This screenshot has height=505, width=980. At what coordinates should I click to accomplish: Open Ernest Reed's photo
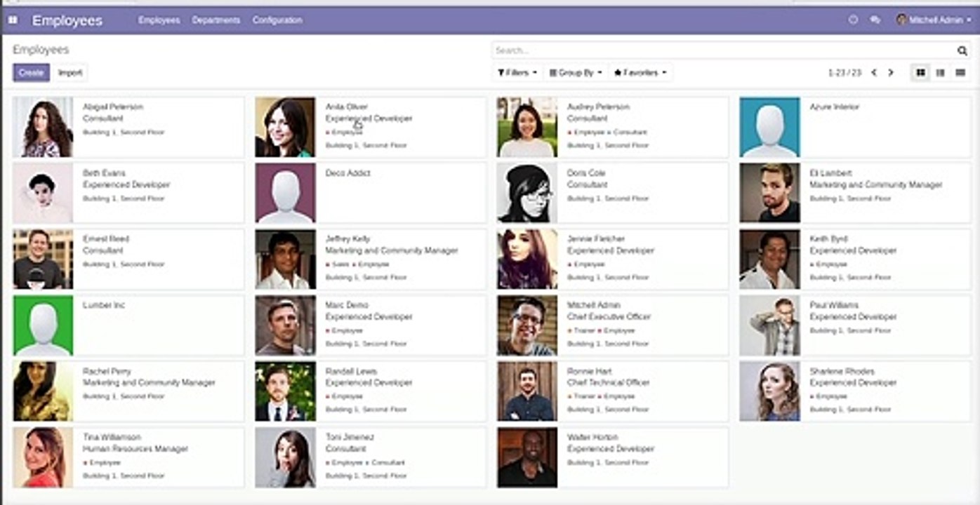(43, 259)
